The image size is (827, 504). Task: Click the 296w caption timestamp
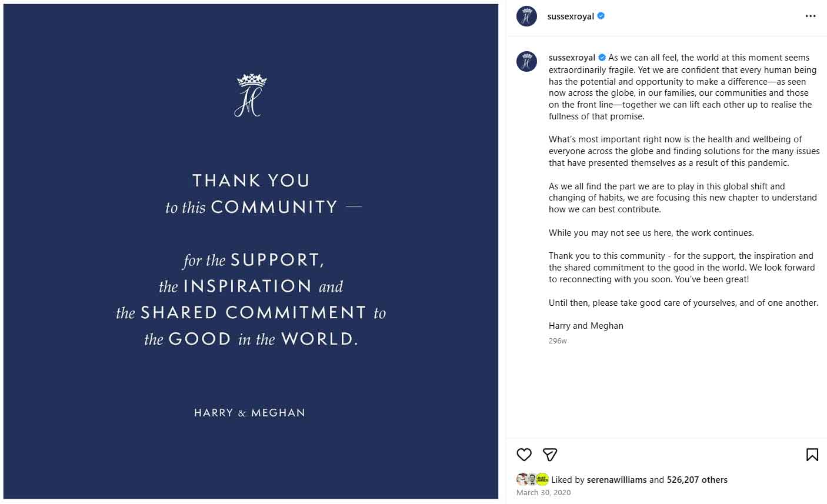tap(558, 341)
